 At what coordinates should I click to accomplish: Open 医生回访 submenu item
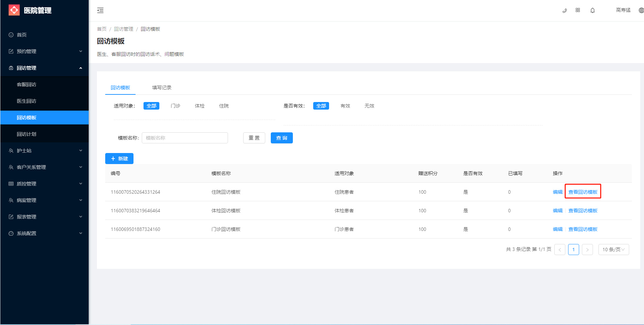pyautogui.click(x=44, y=101)
